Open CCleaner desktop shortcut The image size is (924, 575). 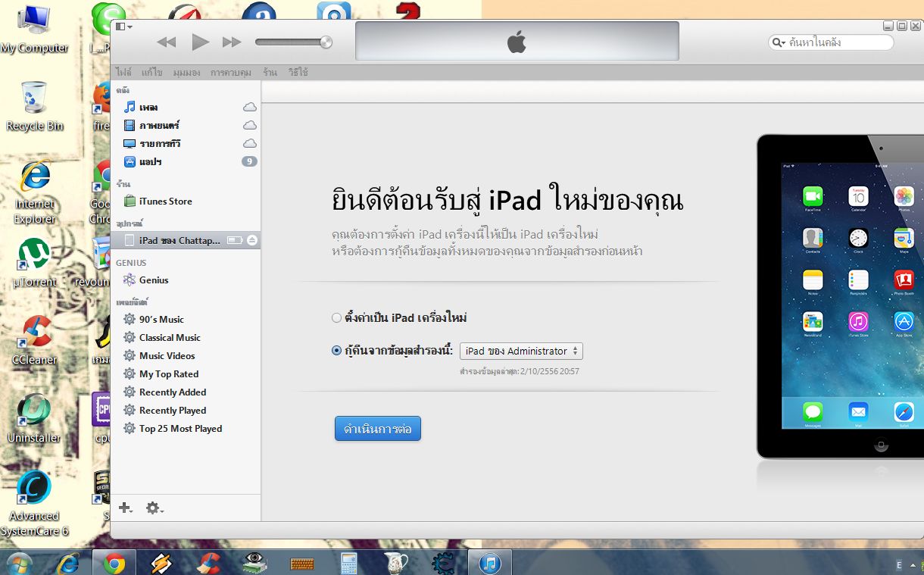tap(34, 341)
